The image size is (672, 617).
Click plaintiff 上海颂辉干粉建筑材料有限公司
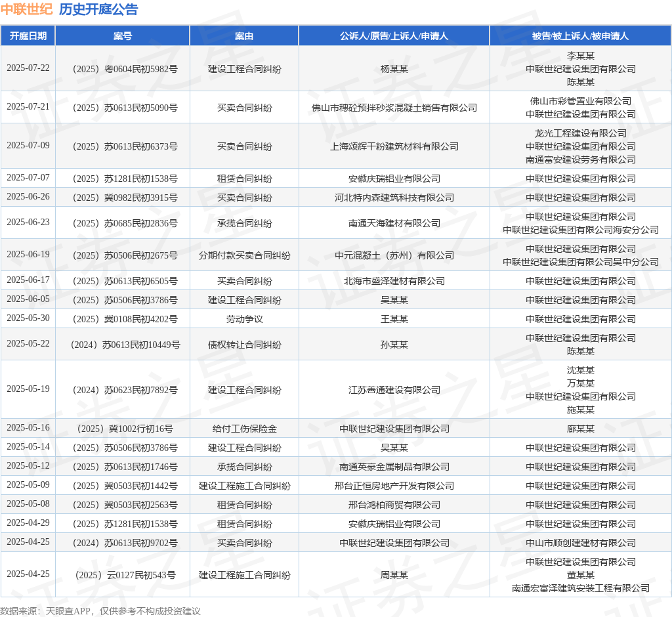[394, 146]
